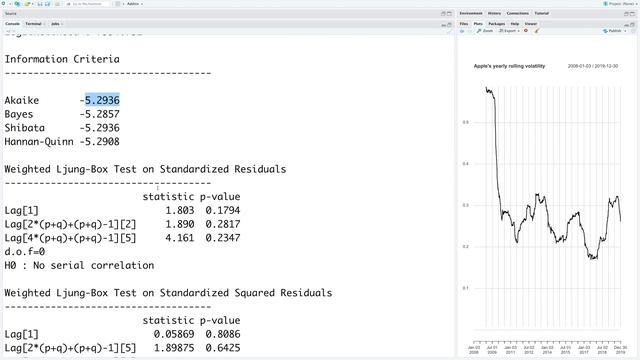The height and width of the screenshot is (360, 640).
Task: Maximize the Environment pane
Action: [x=632, y=13]
